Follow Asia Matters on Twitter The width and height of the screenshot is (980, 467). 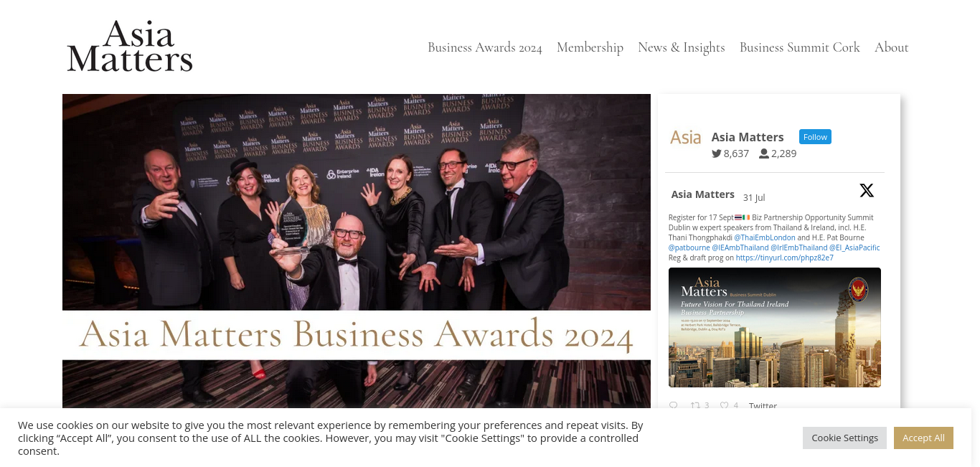(x=815, y=137)
